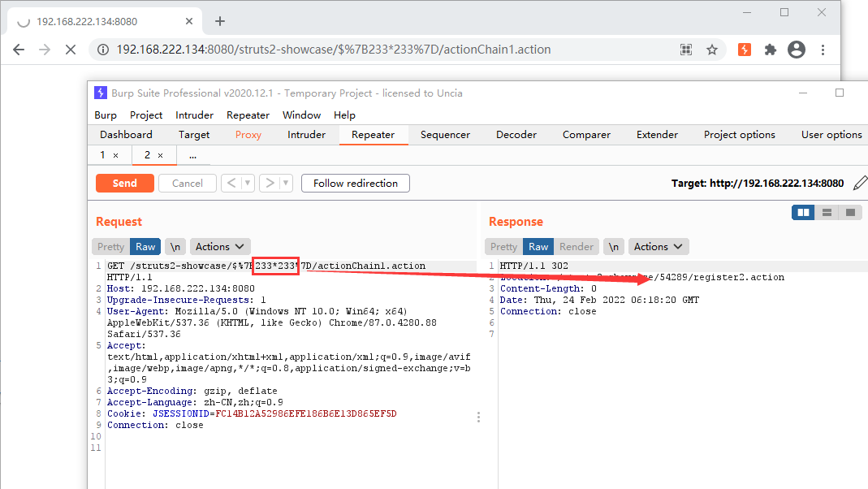868x489 pixels.
Task: Switch to the Intruder tool tab
Action: point(306,135)
